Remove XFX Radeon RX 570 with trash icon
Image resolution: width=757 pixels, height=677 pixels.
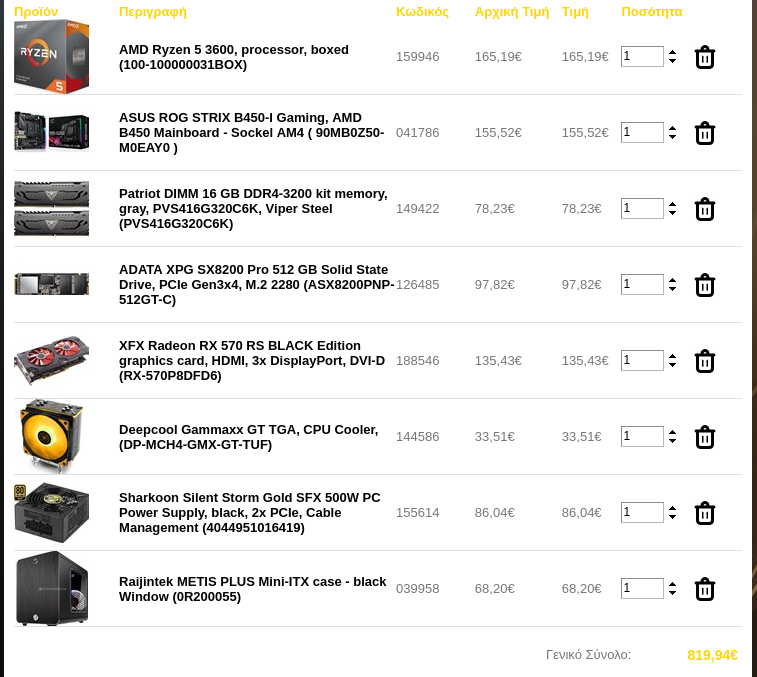(x=704, y=361)
